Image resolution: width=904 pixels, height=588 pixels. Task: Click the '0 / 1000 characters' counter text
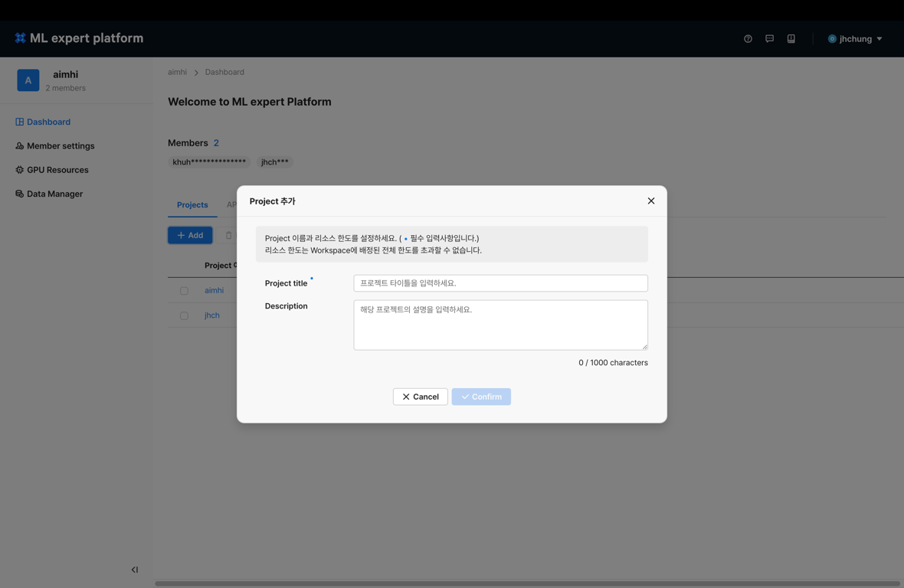pos(613,362)
